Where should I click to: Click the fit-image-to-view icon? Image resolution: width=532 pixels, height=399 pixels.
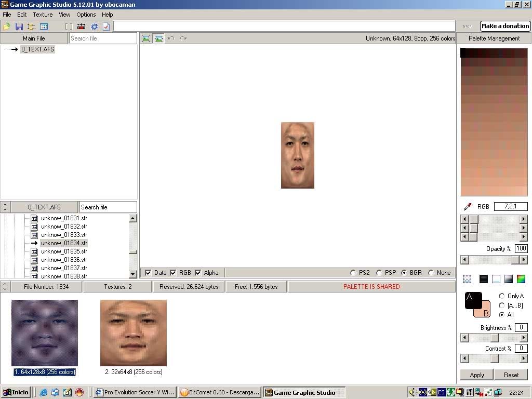pyautogui.click(x=146, y=38)
